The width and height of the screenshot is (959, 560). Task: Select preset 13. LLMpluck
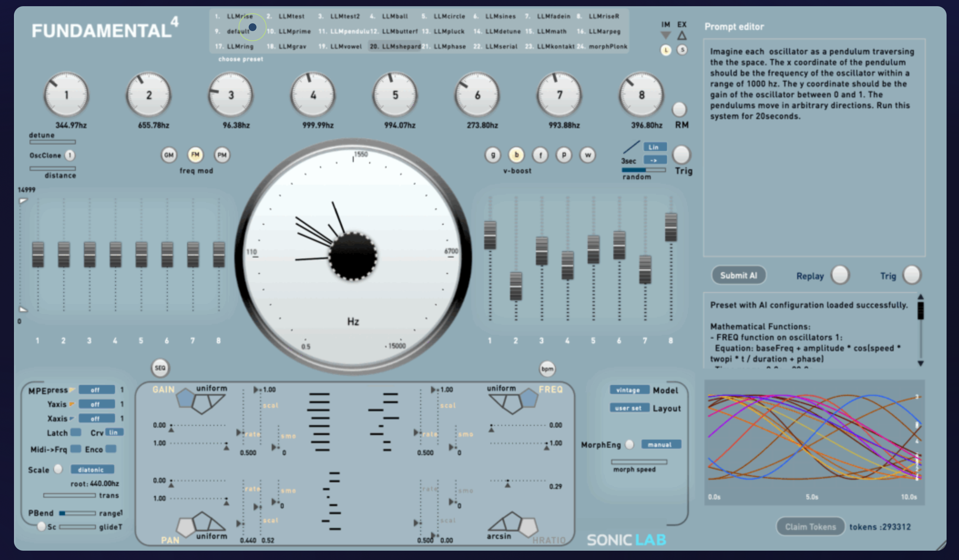[443, 31]
